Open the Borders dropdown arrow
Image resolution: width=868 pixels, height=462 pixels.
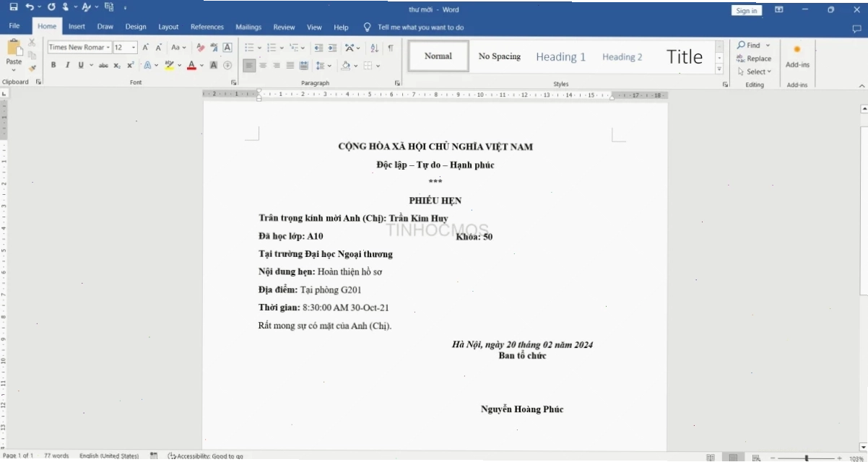(378, 65)
